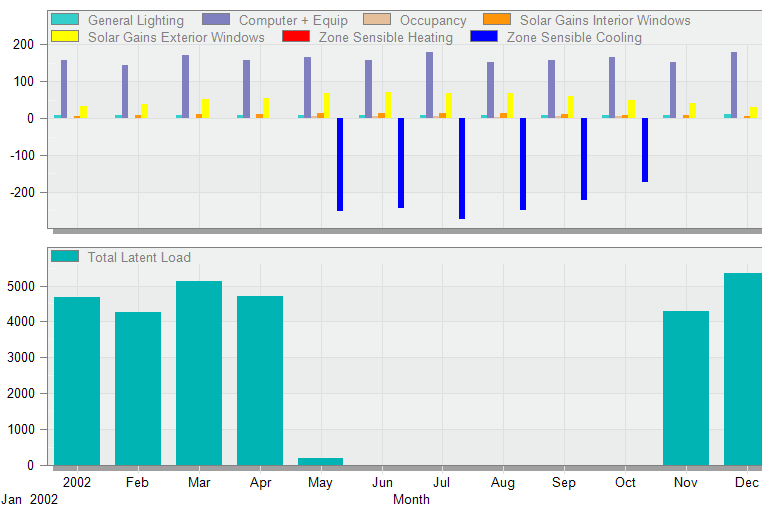This screenshot has height=508, width=762.
Task: Click the January Total Latent Load bar
Action: tap(77, 381)
